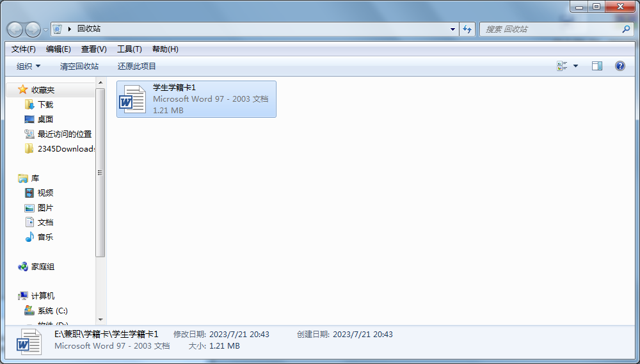Open 2345Downloads folder in favorites

(66, 149)
